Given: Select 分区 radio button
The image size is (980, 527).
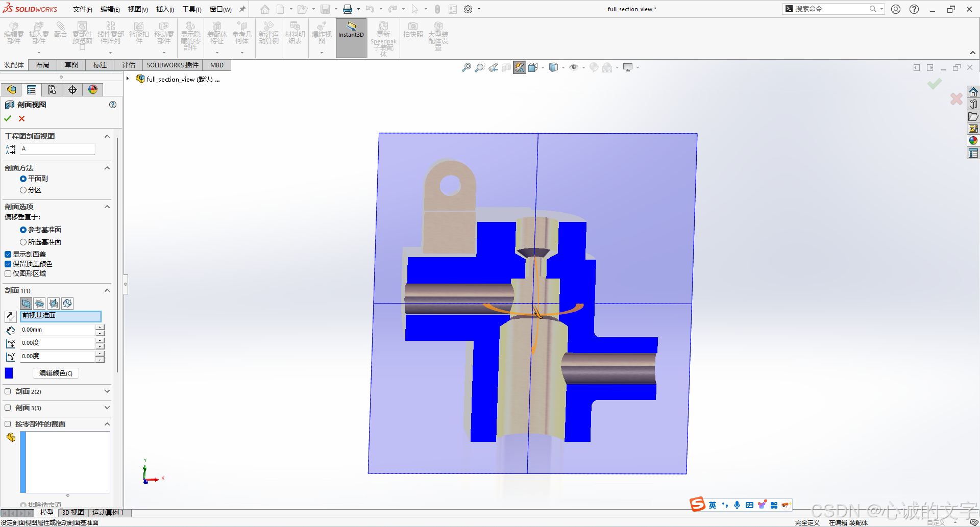Looking at the screenshot, I should click(23, 190).
